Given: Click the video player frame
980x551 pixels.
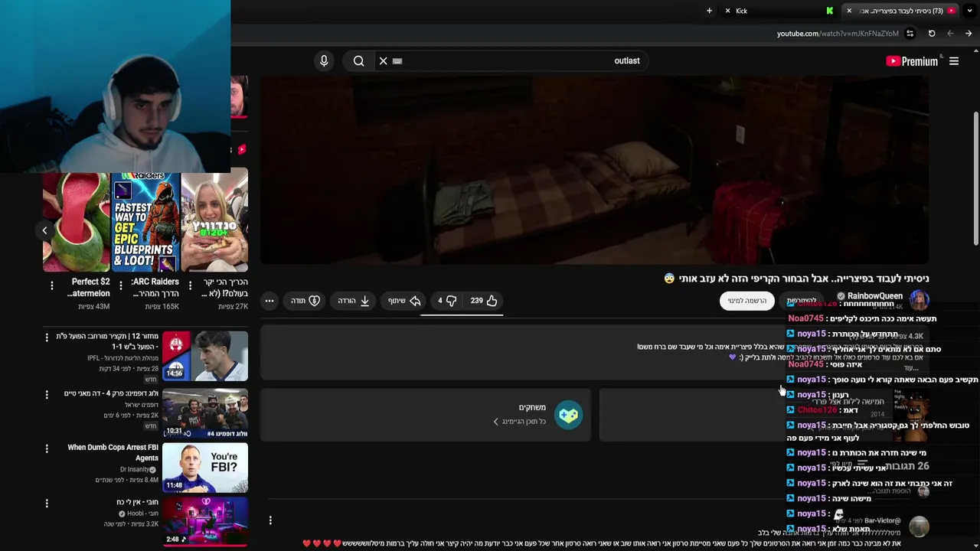Looking at the screenshot, I should [594, 170].
